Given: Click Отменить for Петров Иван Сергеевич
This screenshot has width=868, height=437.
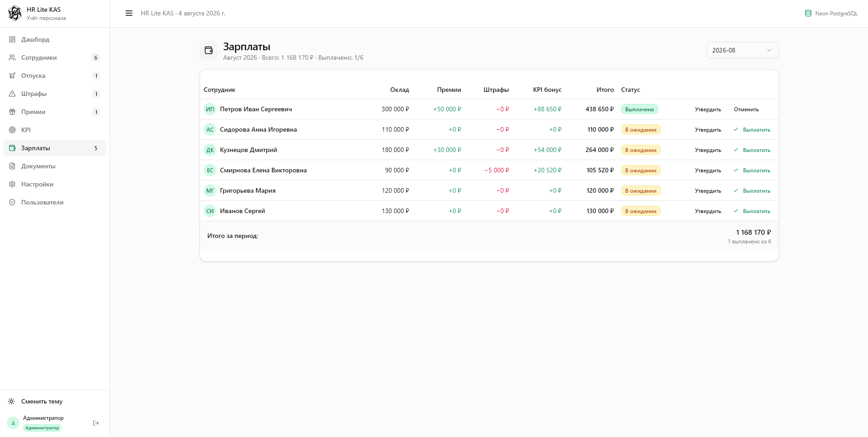Looking at the screenshot, I should point(746,109).
